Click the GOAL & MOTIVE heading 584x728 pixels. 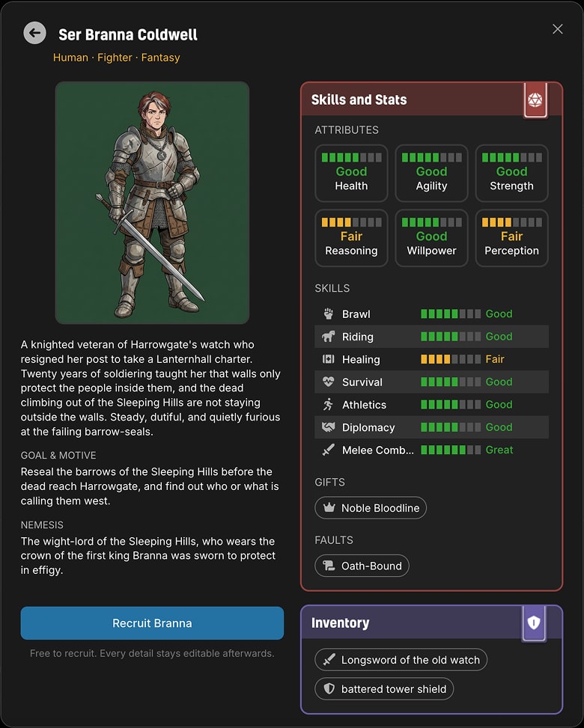point(58,456)
